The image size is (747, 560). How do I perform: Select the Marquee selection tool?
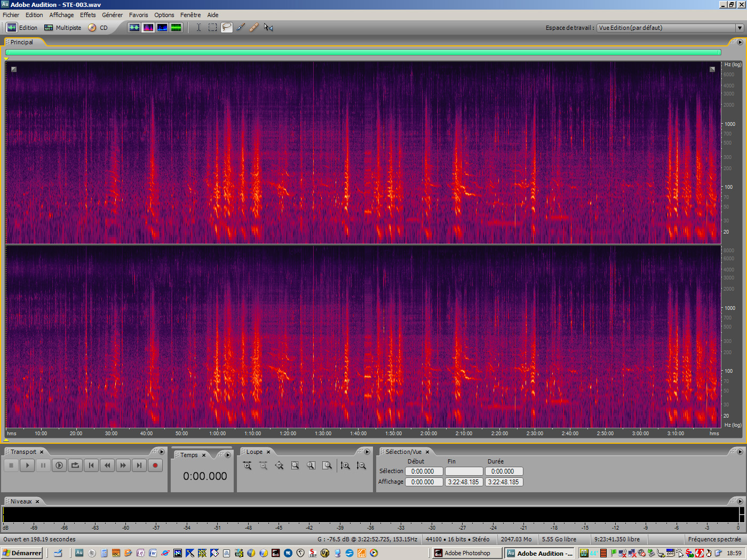(212, 27)
